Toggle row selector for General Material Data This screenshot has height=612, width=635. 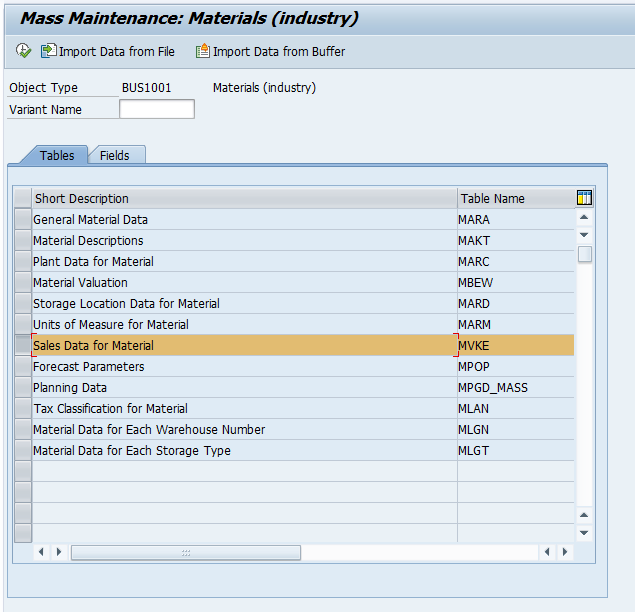pyautogui.click(x=22, y=220)
